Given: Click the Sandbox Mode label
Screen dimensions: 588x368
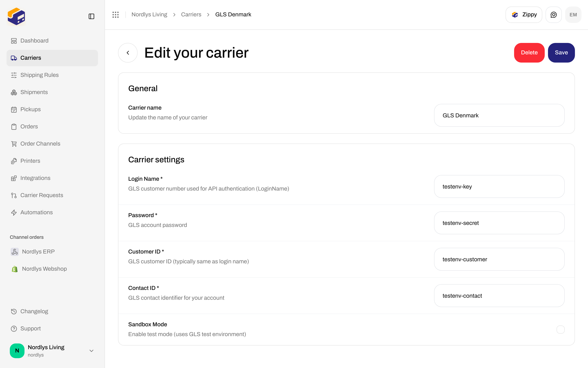Looking at the screenshot, I should pos(147,324).
